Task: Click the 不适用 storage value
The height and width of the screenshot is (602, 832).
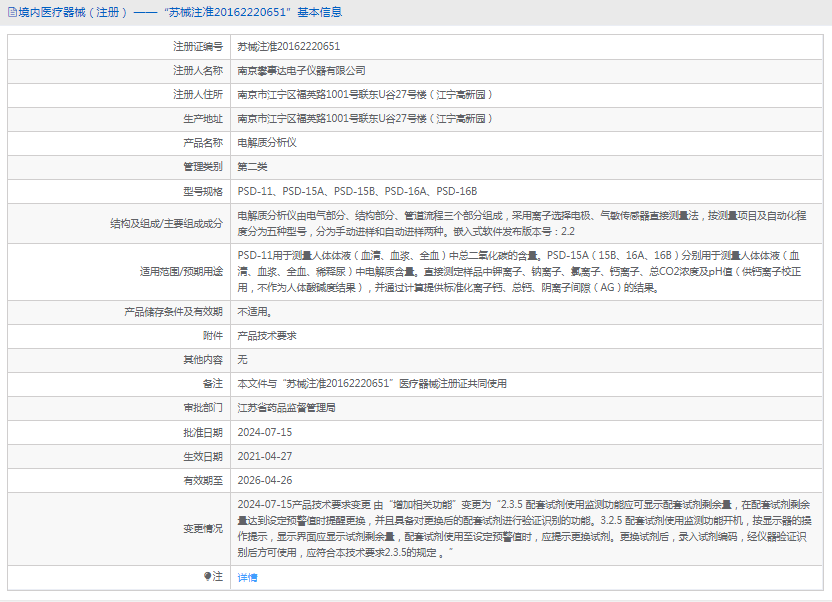Action: [255, 312]
